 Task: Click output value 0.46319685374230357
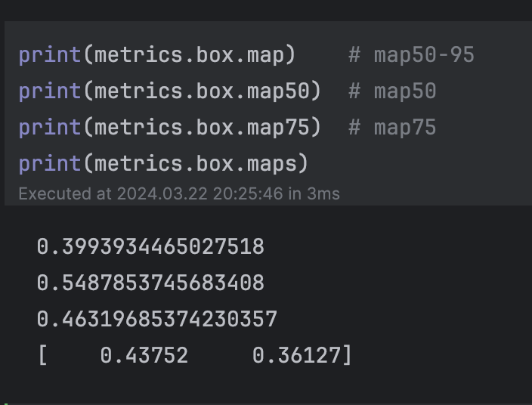(x=156, y=319)
